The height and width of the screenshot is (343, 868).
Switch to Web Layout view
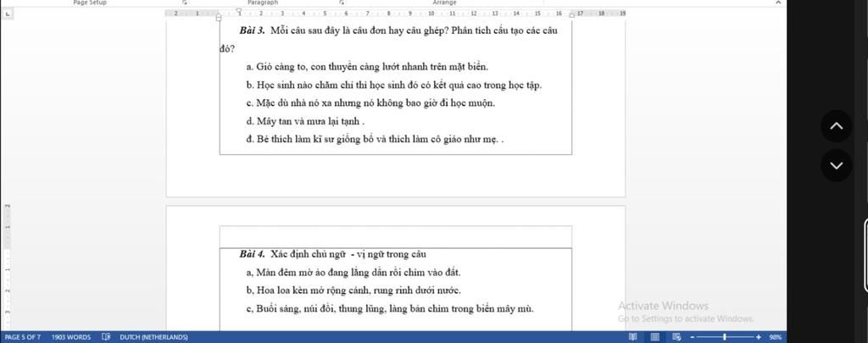click(x=676, y=337)
